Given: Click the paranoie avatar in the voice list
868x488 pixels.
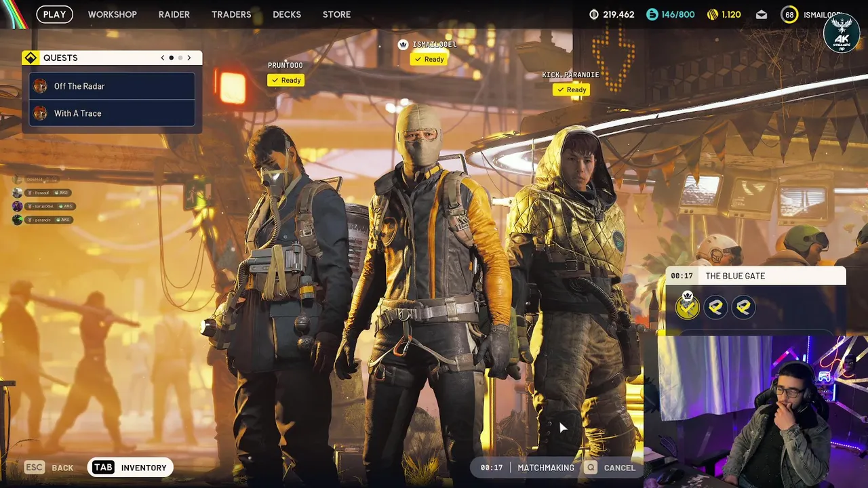Looking at the screenshot, I should [18, 220].
